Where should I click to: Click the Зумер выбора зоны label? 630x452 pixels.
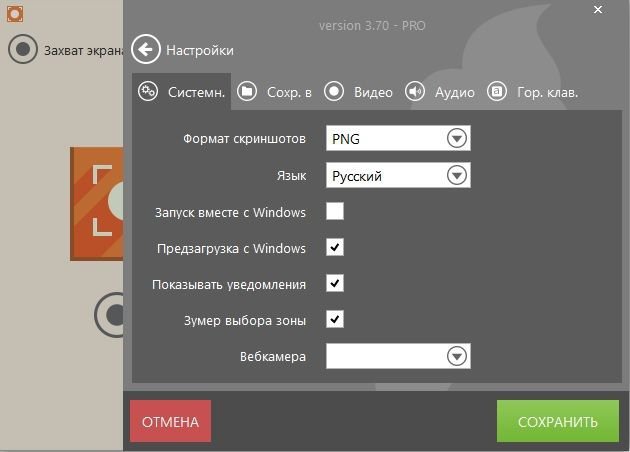(x=245, y=321)
